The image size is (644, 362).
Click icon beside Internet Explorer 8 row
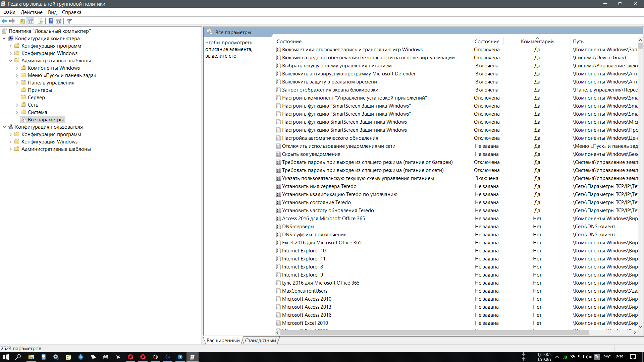tap(278, 267)
